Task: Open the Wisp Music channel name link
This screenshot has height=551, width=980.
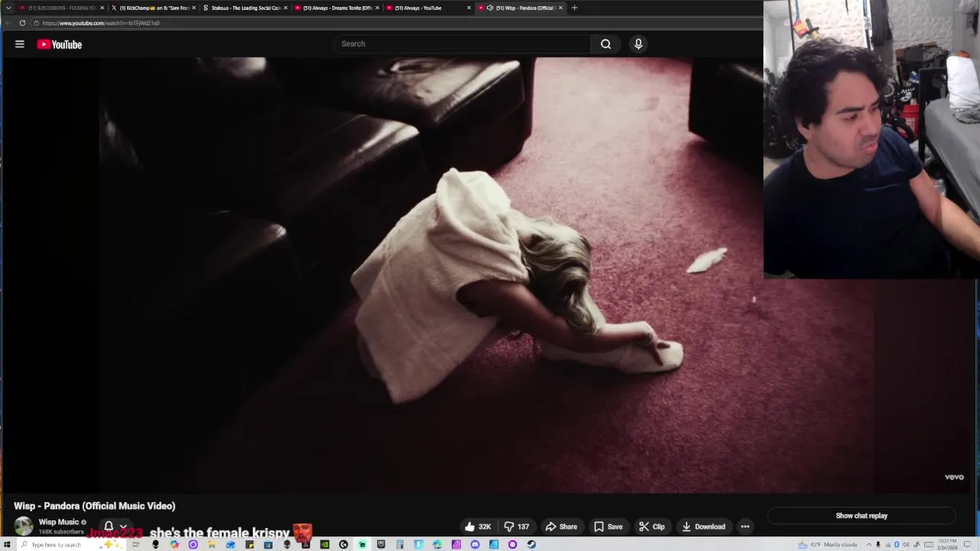Action: (x=59, y=522)
